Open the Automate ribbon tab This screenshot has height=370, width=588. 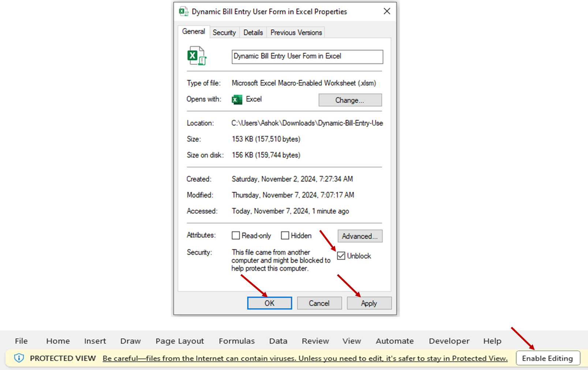click(x=395, y=341)
